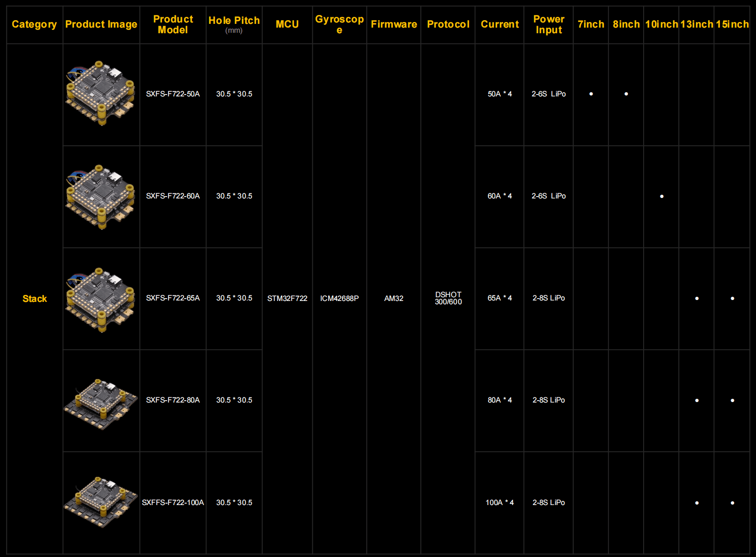This screenshot has height=557, width=756.
Task: Select hole pitch 30.5 * 30.5 in 80A row
Action: [x=234, y=400]
